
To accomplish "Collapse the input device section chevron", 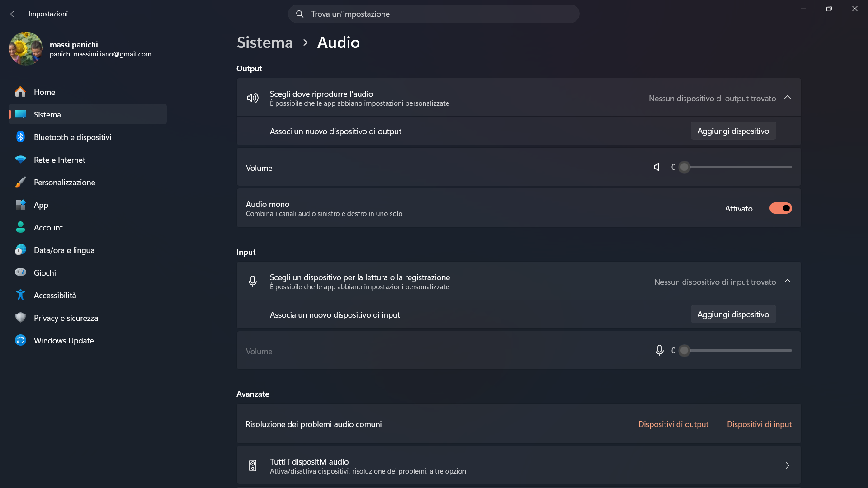I will click(x=788, y=281).
